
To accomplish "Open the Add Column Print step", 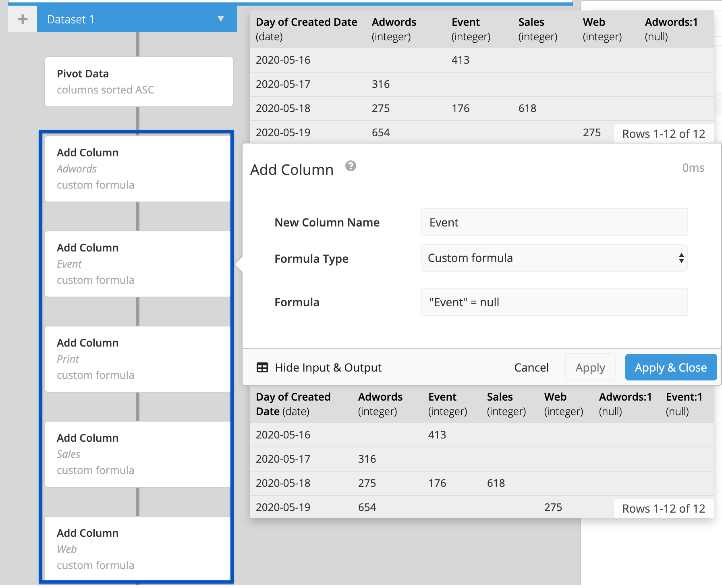I will click(x=138, y=359).
